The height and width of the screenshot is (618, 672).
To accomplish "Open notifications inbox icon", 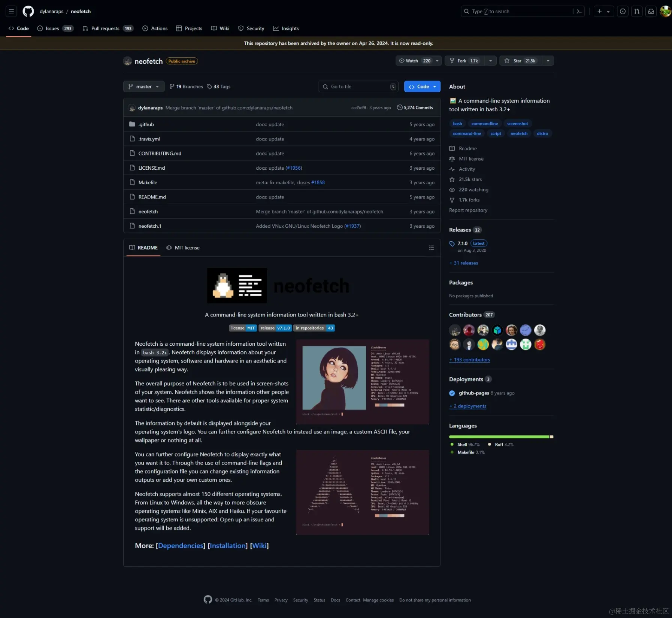I will (x=651, y=11).
